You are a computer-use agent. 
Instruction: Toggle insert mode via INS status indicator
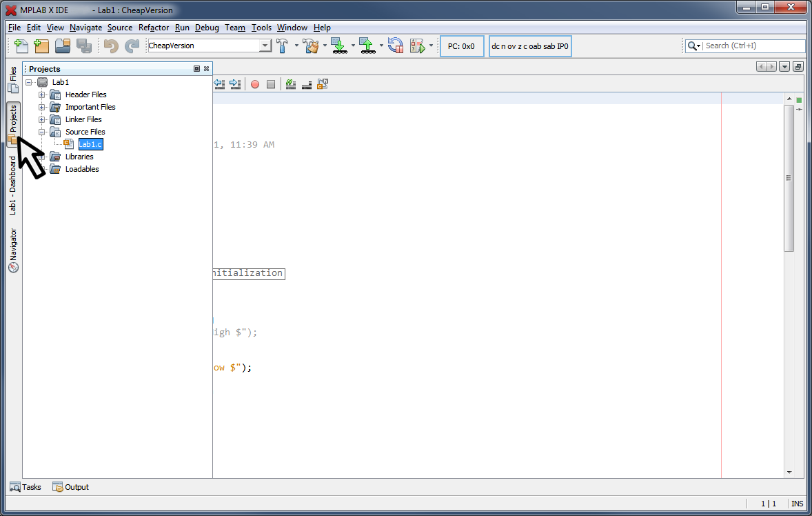[x=797, y=504]
